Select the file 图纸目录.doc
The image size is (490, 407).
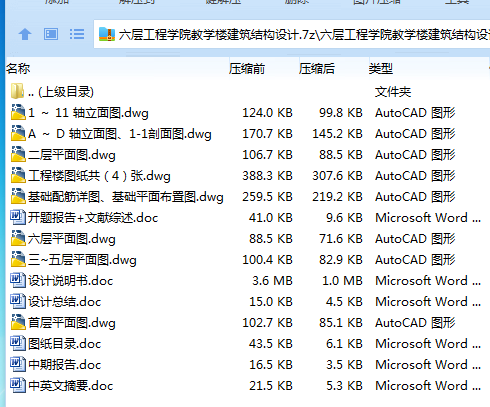point(65,344)
